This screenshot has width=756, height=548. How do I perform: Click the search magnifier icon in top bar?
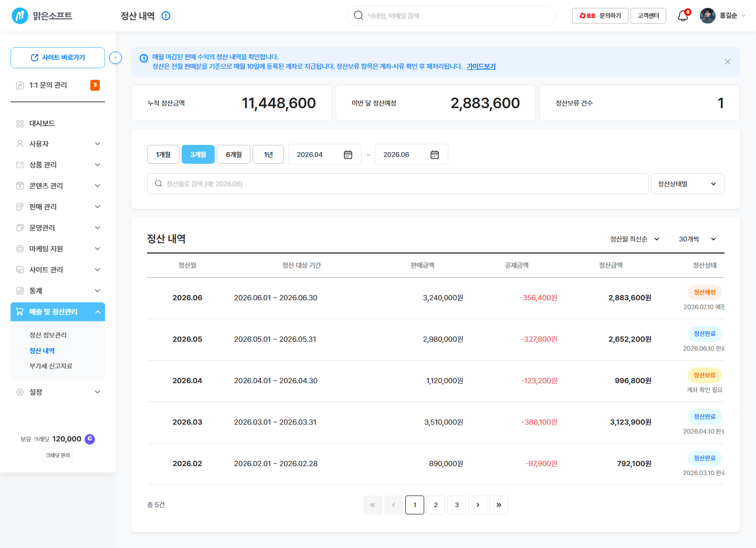click(x=359, y=15)
